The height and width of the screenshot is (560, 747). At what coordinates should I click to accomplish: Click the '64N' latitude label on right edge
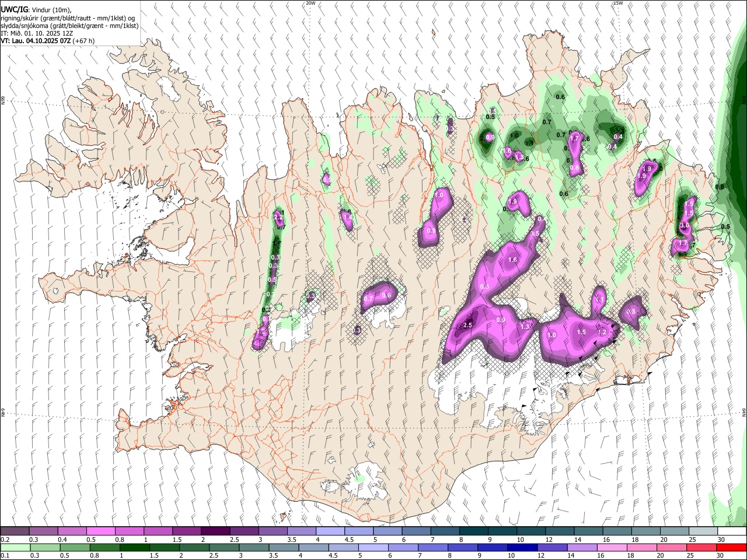pos(744,411)
